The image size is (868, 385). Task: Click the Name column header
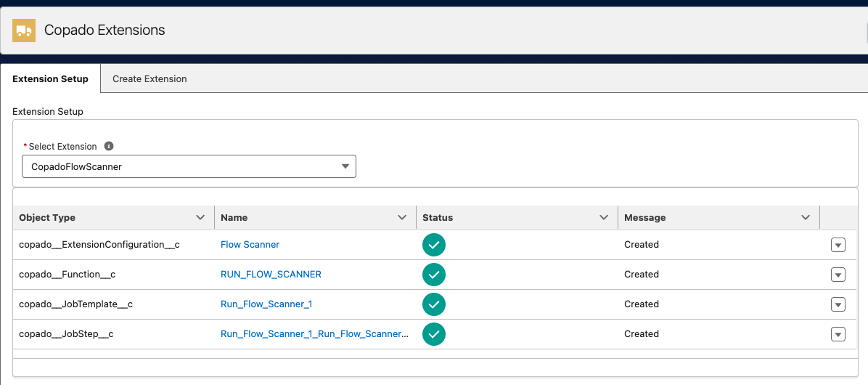click(x=315, y=218)
